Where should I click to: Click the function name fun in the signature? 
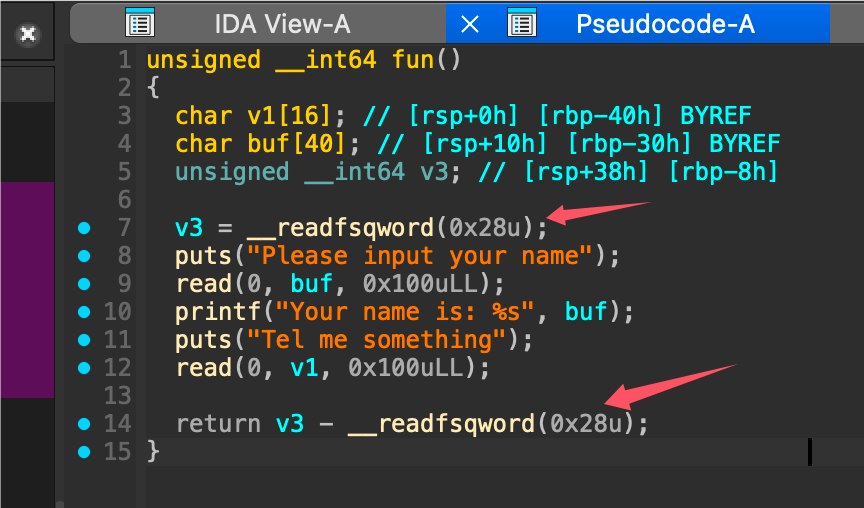point(413,60)
